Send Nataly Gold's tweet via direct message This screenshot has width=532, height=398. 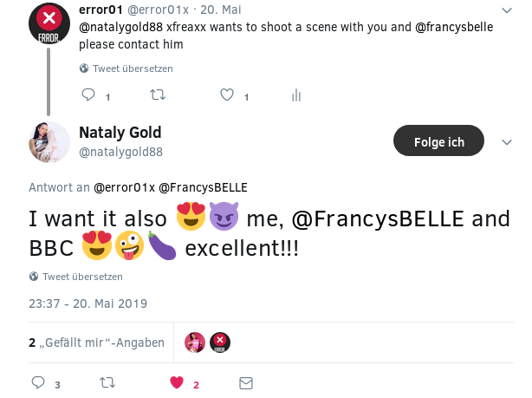click(246, 382)
